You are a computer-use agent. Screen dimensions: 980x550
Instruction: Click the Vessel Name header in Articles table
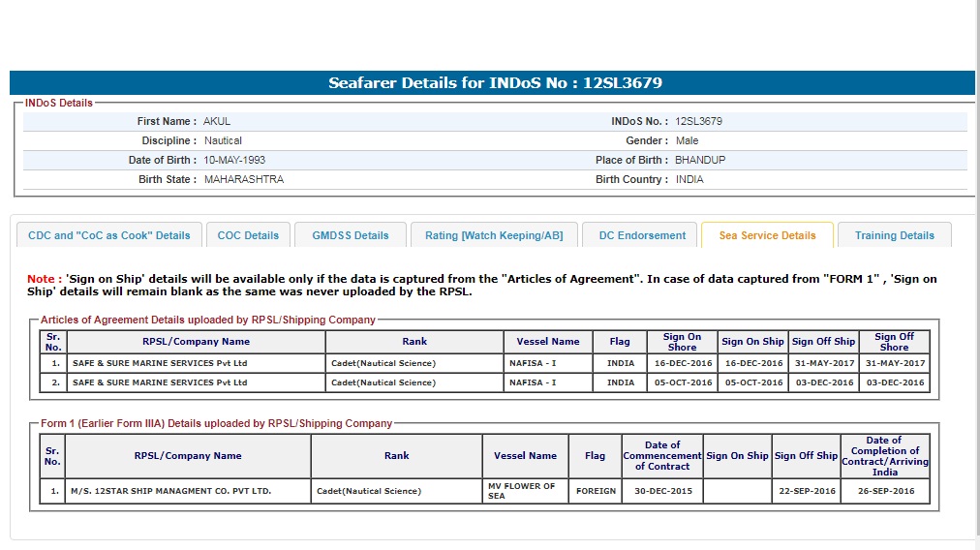[548, 342]
